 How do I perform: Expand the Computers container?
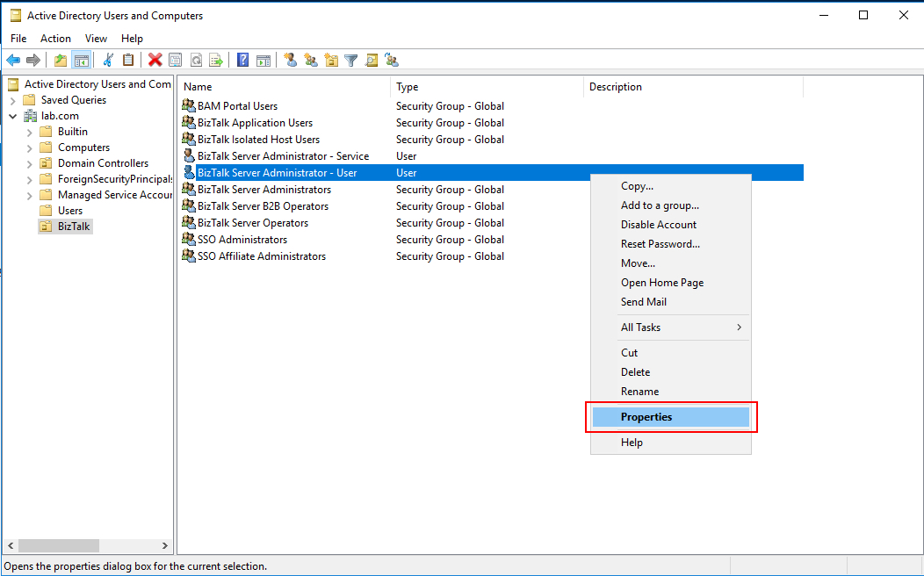coord(30,148)
